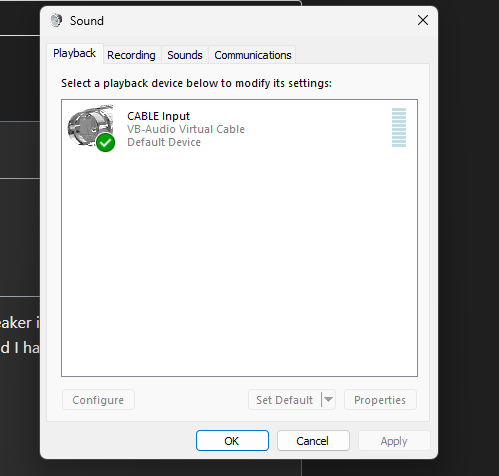The height and width of the screenshot is (476, 499).
Task: Expand the Set Default dropdown arrow
Action: coord(328,400)
